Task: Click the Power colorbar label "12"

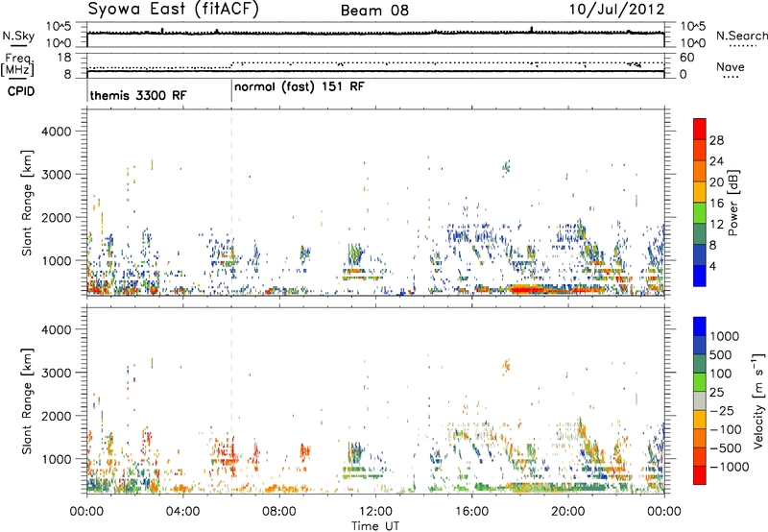Action: [x=716, y=225]
